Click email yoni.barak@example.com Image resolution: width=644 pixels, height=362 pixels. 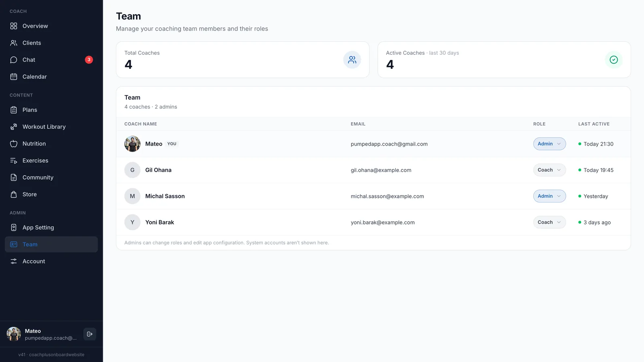tap(382, 222)
